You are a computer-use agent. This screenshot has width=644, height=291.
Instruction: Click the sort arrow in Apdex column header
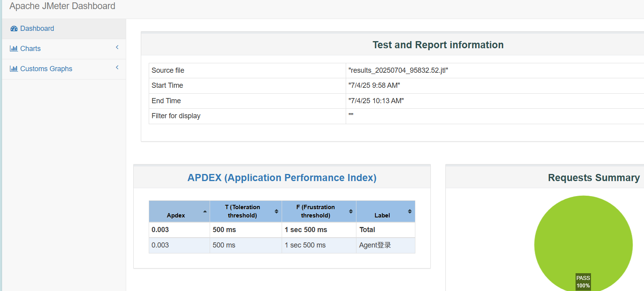tap(205, 212)
